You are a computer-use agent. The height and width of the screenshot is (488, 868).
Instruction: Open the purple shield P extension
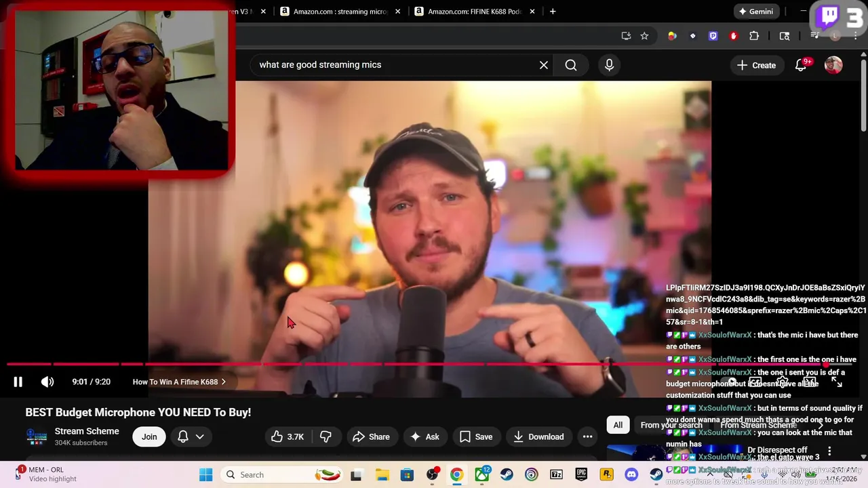713,36
